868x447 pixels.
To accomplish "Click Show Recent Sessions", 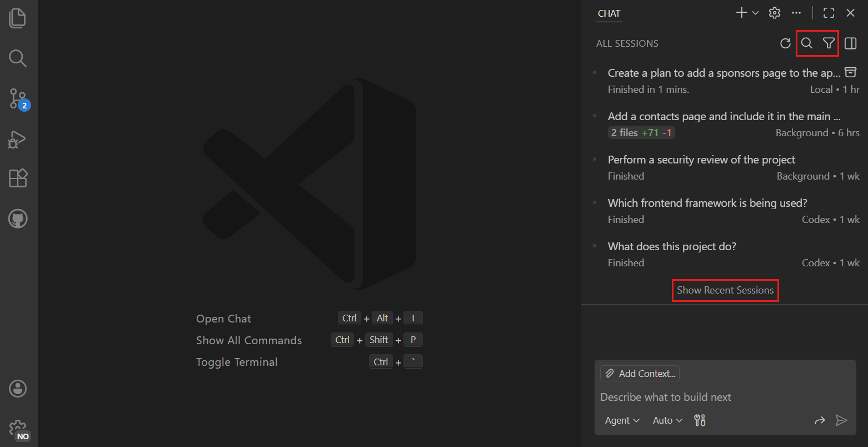I will pos(725,290).
